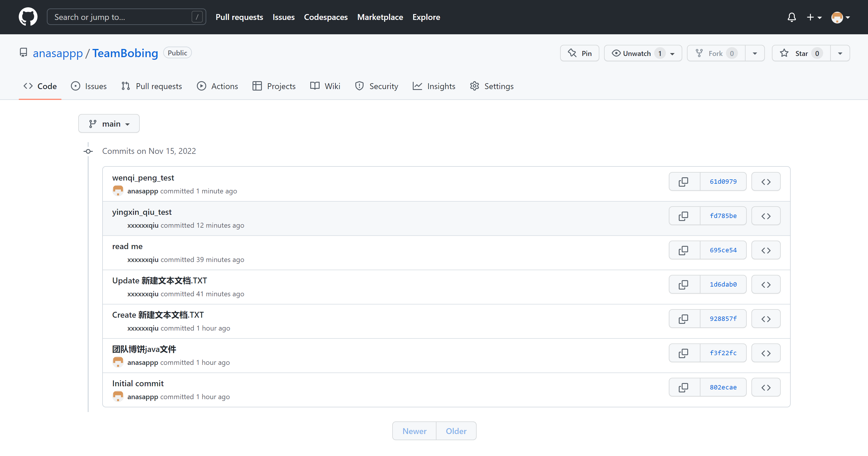
Task: Open the plus create-new dropdown
Action: pos(814,17)
